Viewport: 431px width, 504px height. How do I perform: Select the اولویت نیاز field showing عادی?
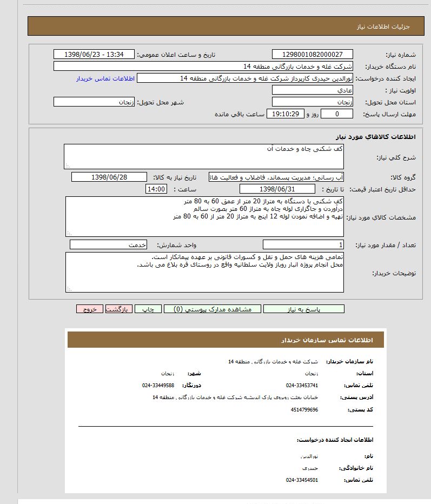pos(312,90)
